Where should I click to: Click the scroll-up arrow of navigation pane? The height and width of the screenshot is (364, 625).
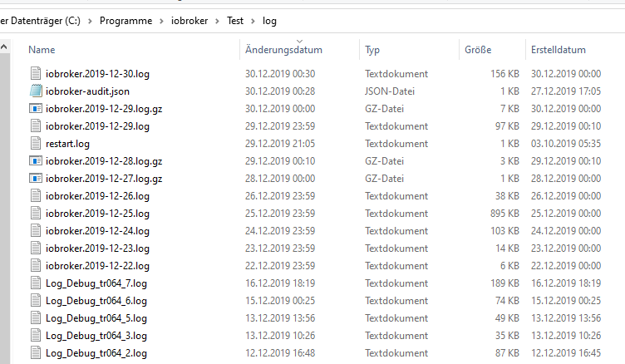[x=4, y=47]
